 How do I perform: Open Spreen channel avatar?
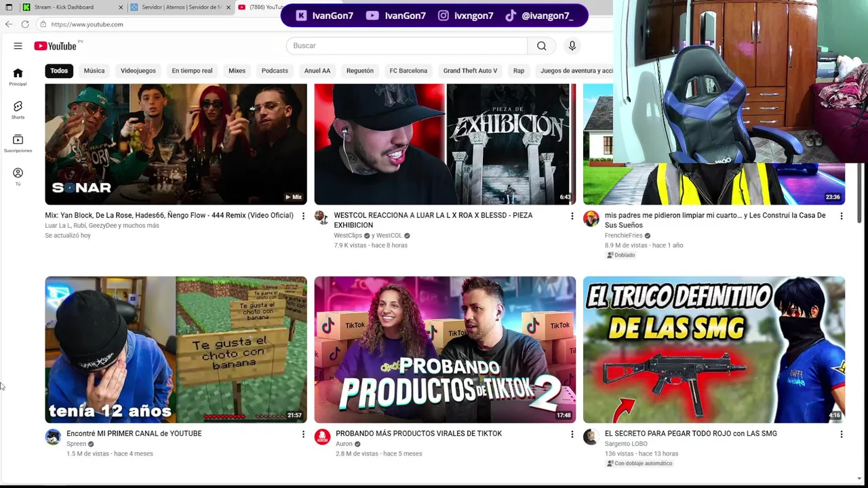pos(53,436)
